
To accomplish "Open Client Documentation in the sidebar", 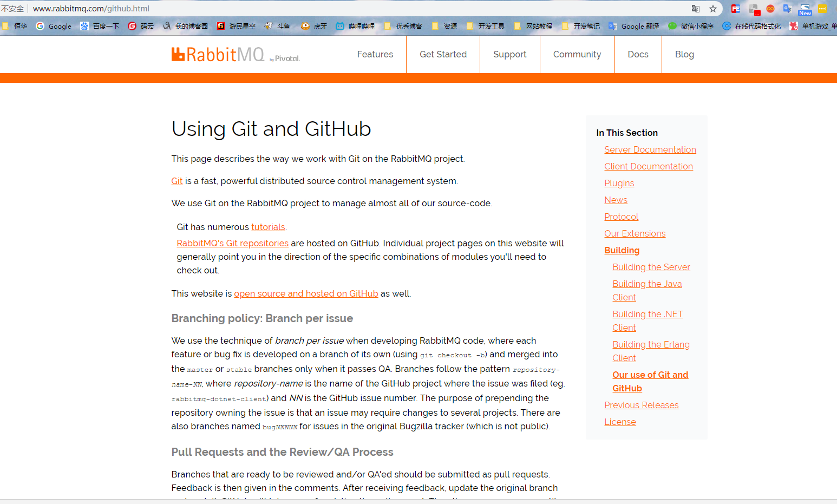I will 649,166.
